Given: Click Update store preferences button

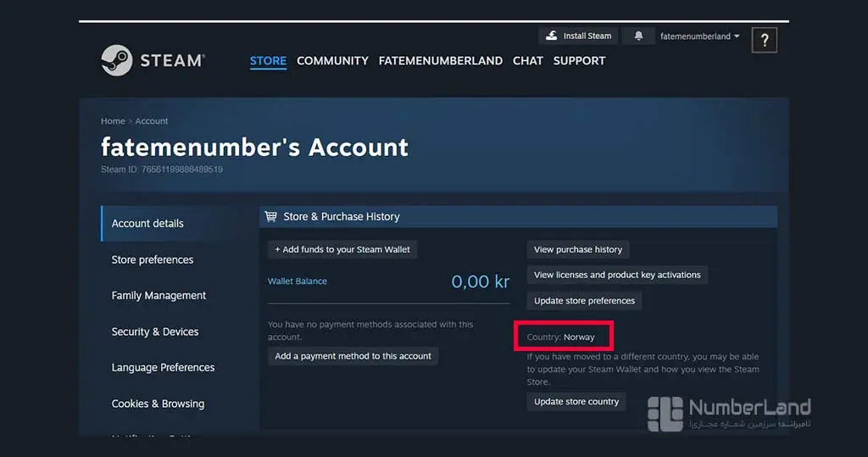Looking at the screenshot, I should tap(584, 300).
